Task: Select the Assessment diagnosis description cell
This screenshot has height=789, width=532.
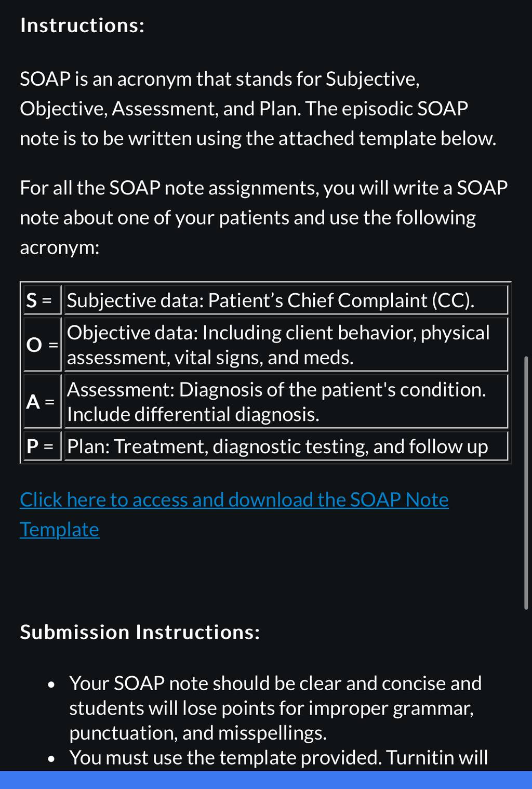Action: [x=286, y=402]
